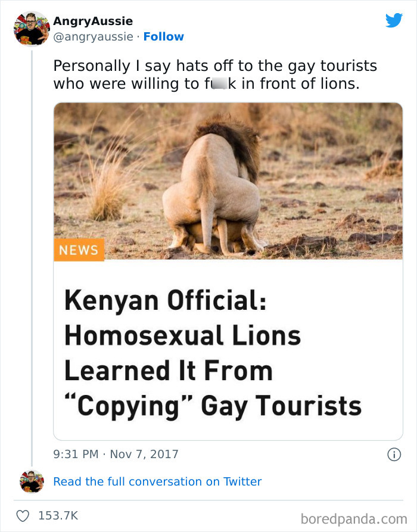Viewport: 417px width, 532px height.
Task: Click the orange NEWS badge on the article card
Action: [x=79, y=250]
